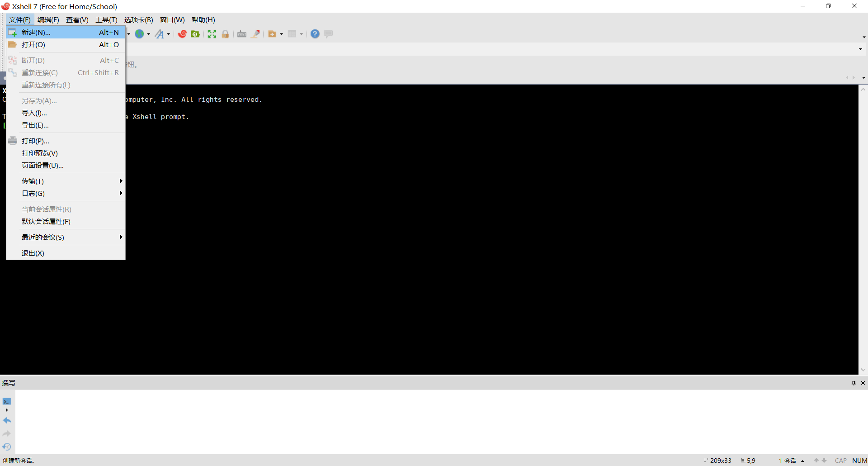Launch Xftp with the green folder icon
This screenshot has width=868, height=466.
[195, 34]
